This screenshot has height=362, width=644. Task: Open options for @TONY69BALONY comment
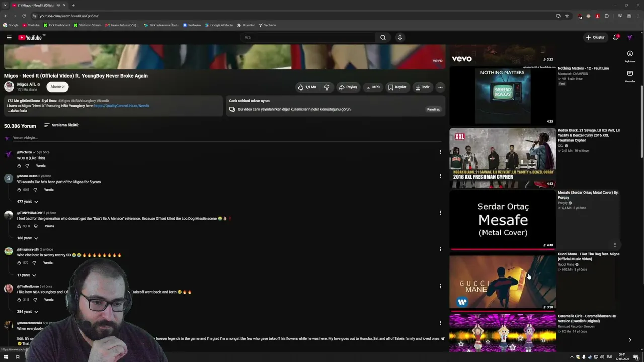440,213
